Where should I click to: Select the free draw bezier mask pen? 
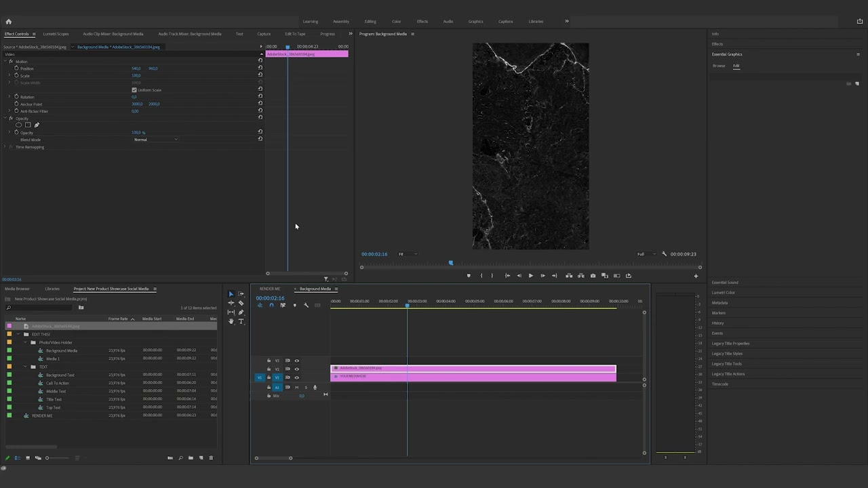pyautogui.click(x=37, y=125)
